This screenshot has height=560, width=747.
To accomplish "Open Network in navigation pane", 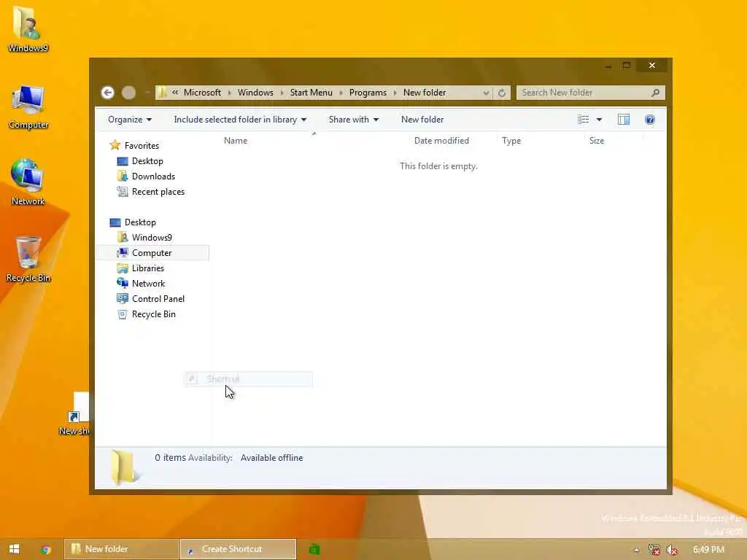I will [x=148, y=284].
